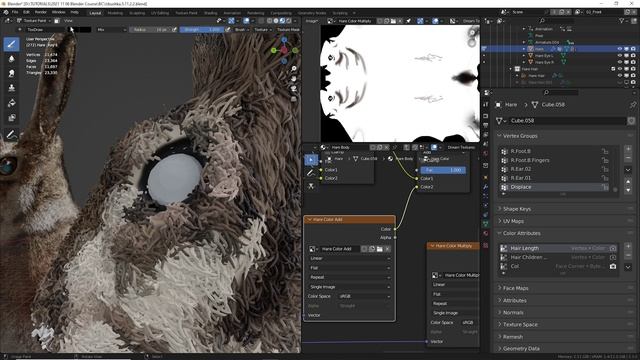The image size is (640, 360).
Task: Open the Brush settings popover
Action: click(242, 29)
